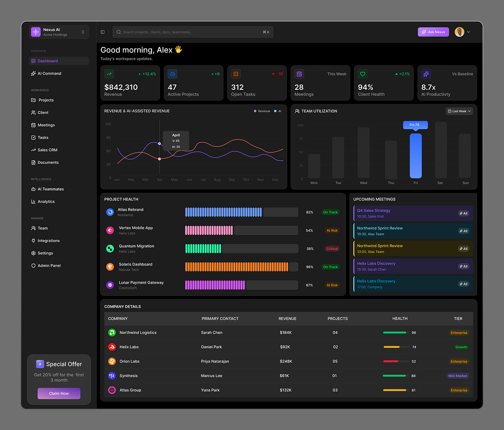The image size is (504, 430).
Task: Click the search magnifier icon
Action: pyautogui.click(x=118, y=32)
